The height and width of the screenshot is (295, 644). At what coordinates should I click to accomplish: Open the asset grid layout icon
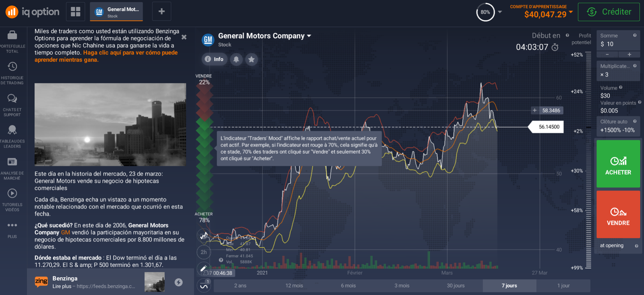[75, 11]
